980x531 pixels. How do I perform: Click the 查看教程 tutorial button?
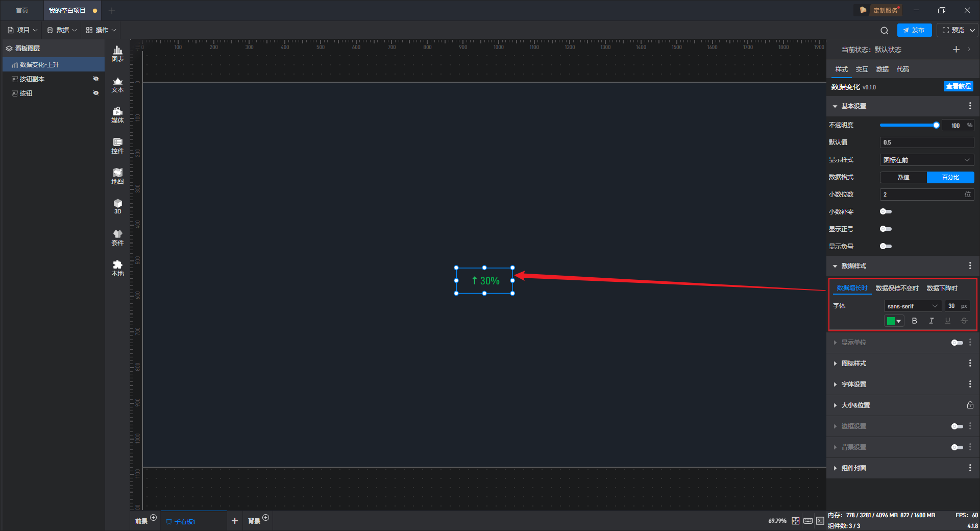pyautogui.click(x=958, y=86)
